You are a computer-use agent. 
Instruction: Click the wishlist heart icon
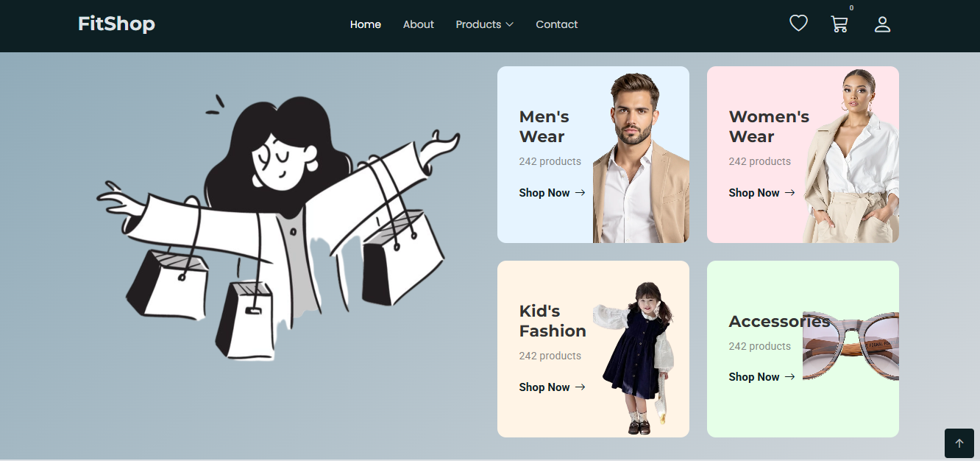tap(798, 24)
